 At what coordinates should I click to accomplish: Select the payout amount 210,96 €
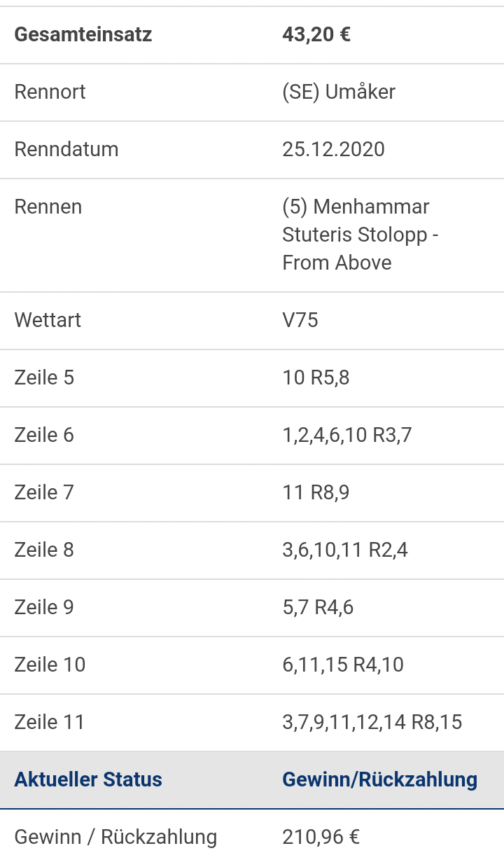pyautogui.click(x=321, y=837)
